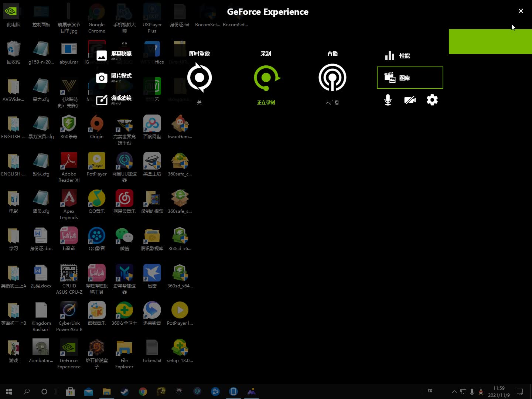
Task: Select the 完美世界竞技平台 shortcut
Action: (x=125, y=130)
